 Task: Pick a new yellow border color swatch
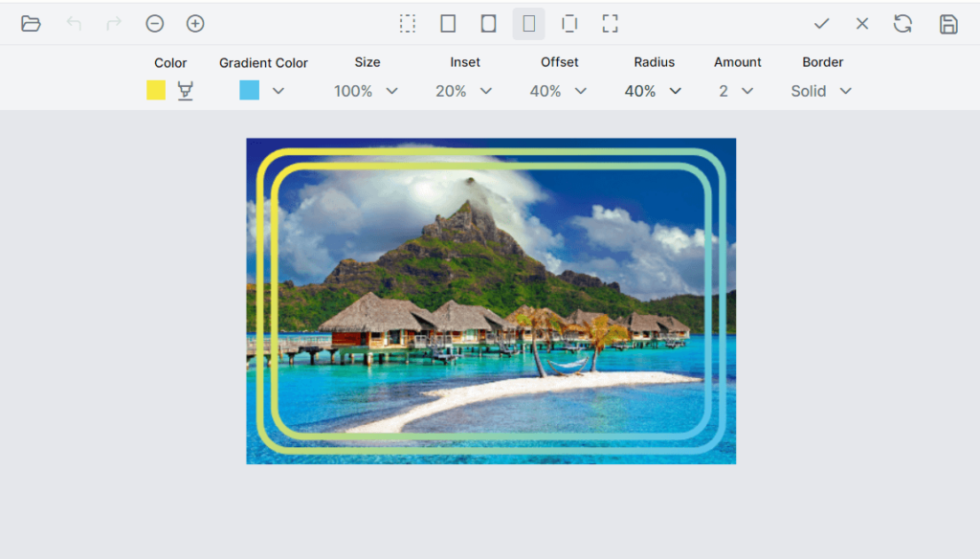point(156,90)
